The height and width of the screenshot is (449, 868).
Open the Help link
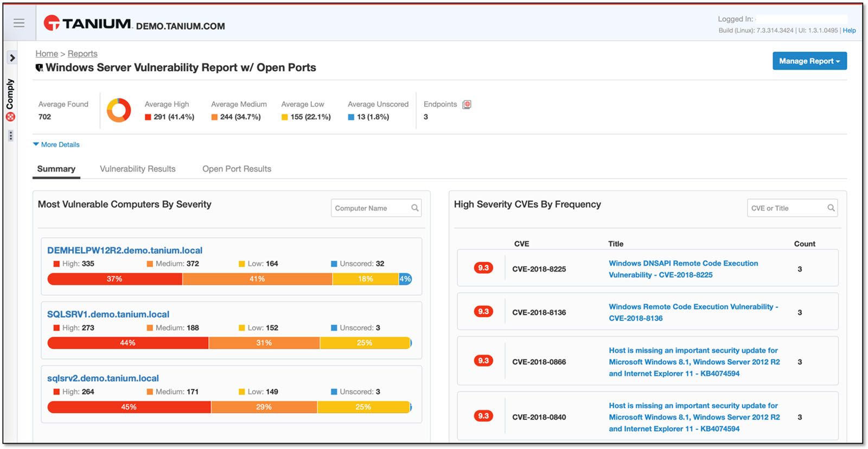point(849,30)
